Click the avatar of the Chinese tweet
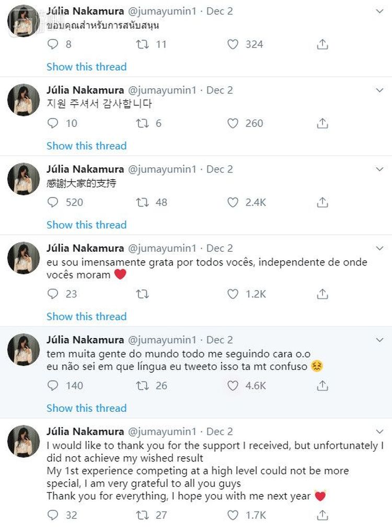 click(24, 179)
